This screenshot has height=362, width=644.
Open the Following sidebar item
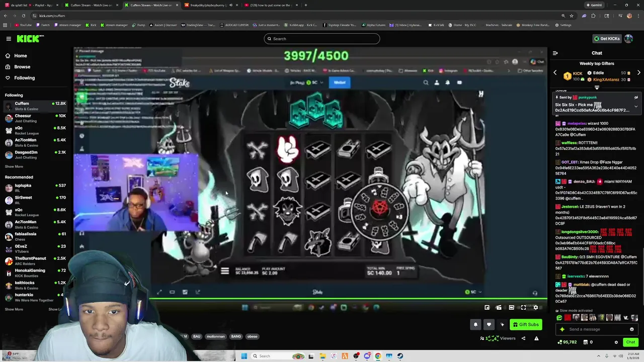coord(24,78)
